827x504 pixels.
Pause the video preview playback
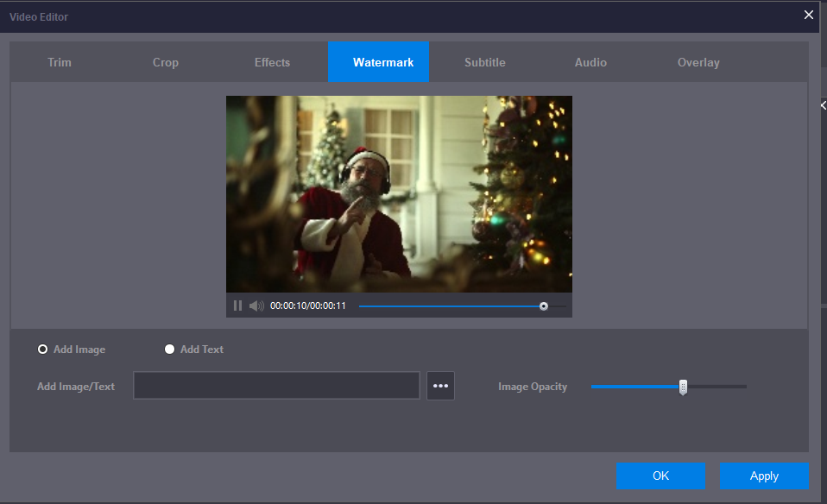tap(237, 306)
